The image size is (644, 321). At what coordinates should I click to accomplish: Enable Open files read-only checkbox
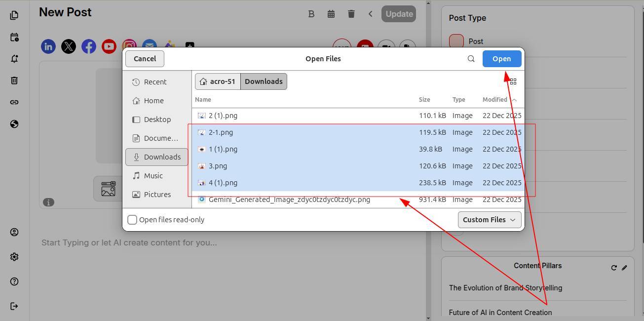[x=132, y=220]
